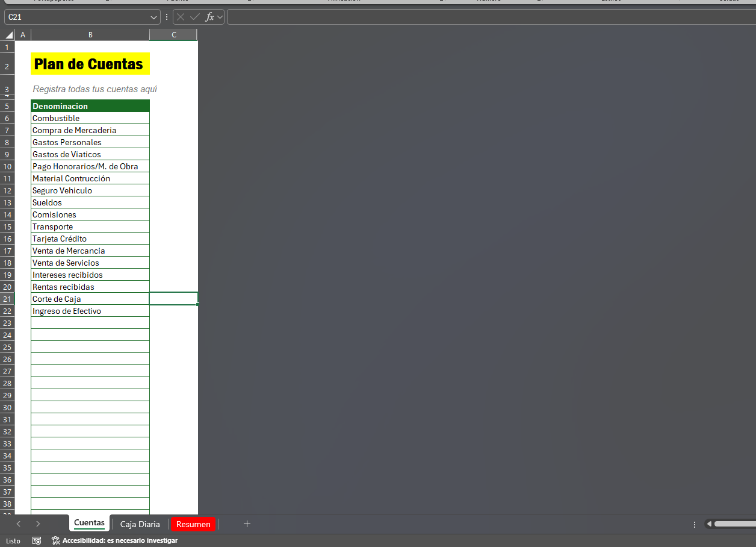Select the 'Transporte' cell
The image size is (756, 547).
click(90, 227)
